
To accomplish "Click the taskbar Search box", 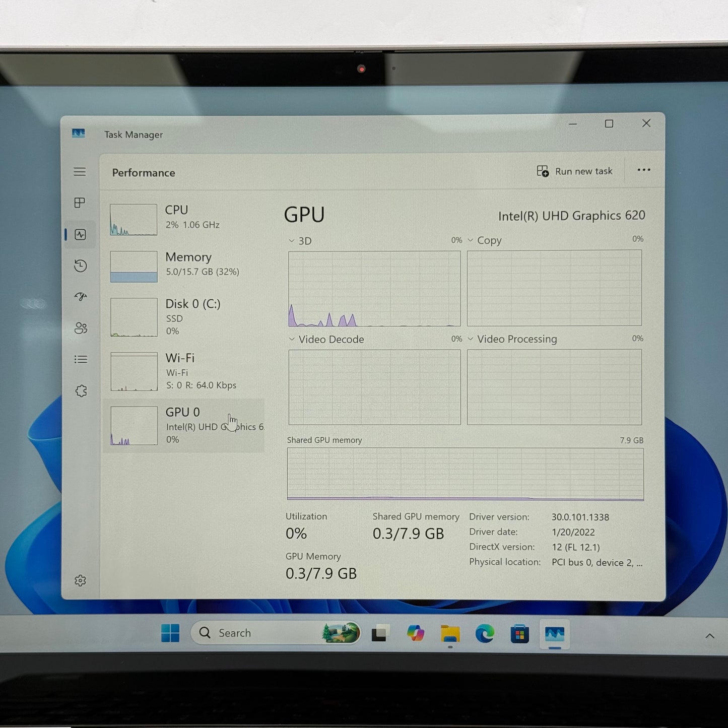I will pos(276,633).
